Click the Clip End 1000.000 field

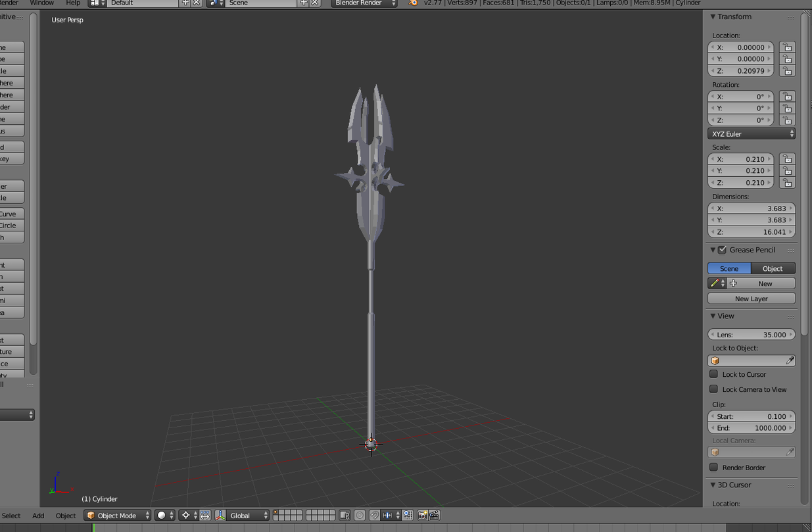752,428
